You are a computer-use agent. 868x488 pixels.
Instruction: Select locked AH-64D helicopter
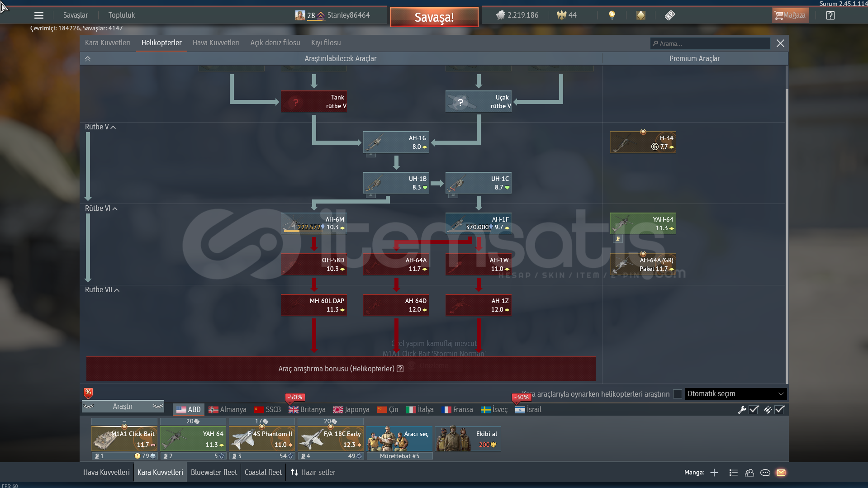pos(396,305)
